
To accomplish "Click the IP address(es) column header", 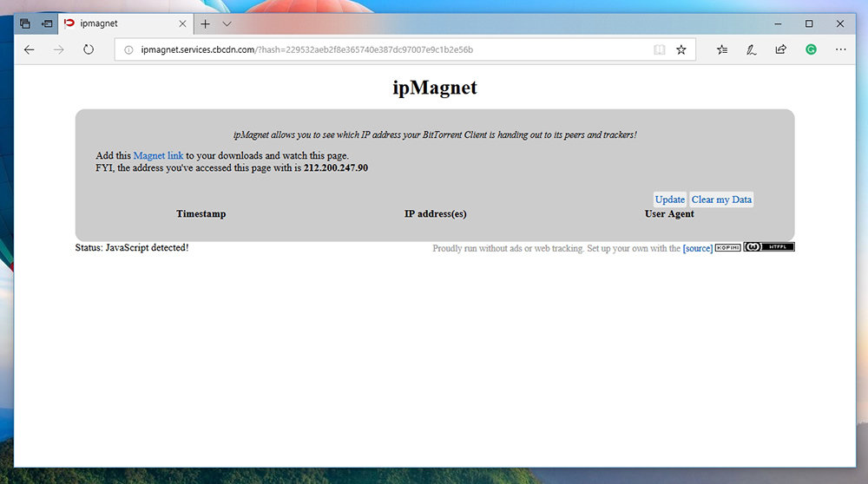I will click(x=435, y=213).
